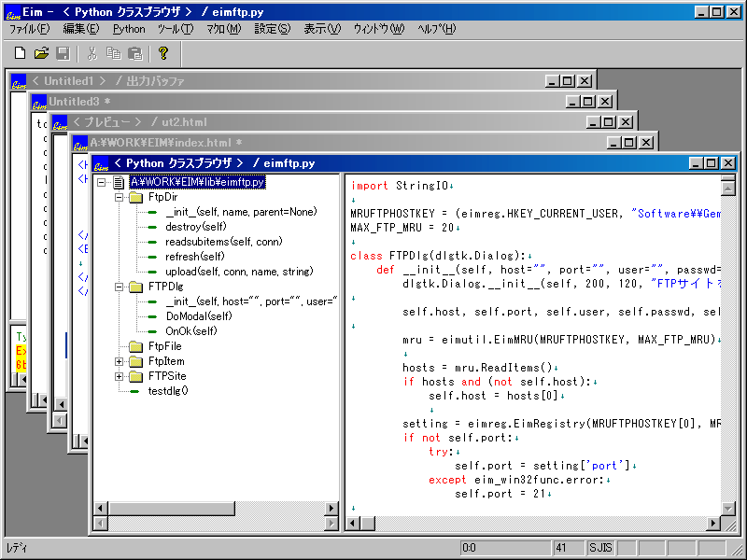Click the tree pane scroll right arrow
The height and width of the screenshot is (560, 747).
click(331, 509)
